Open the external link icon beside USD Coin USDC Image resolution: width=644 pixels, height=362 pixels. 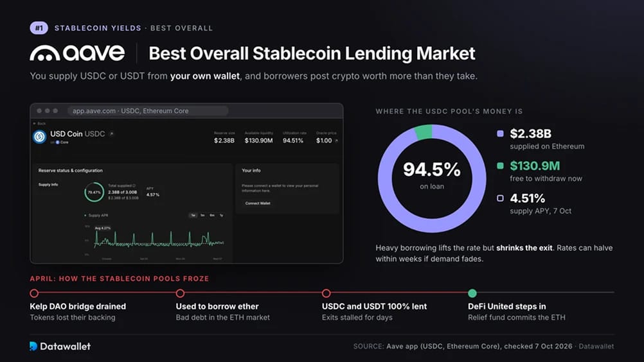click(x=111, y=134)
